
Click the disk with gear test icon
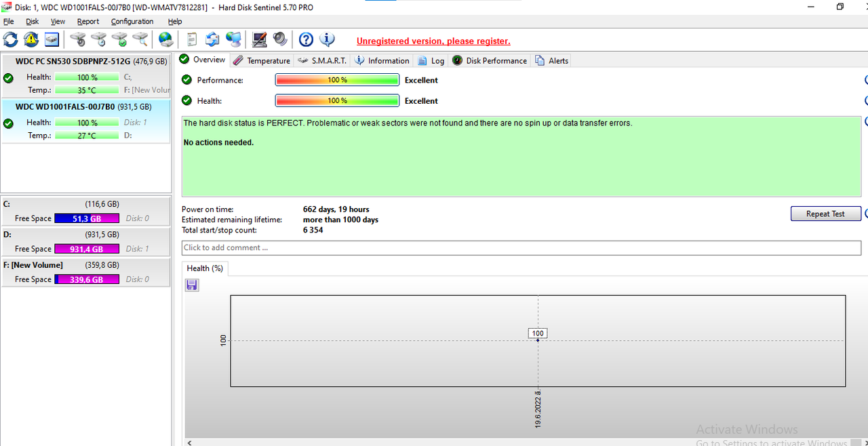click(x=78, y=39)
